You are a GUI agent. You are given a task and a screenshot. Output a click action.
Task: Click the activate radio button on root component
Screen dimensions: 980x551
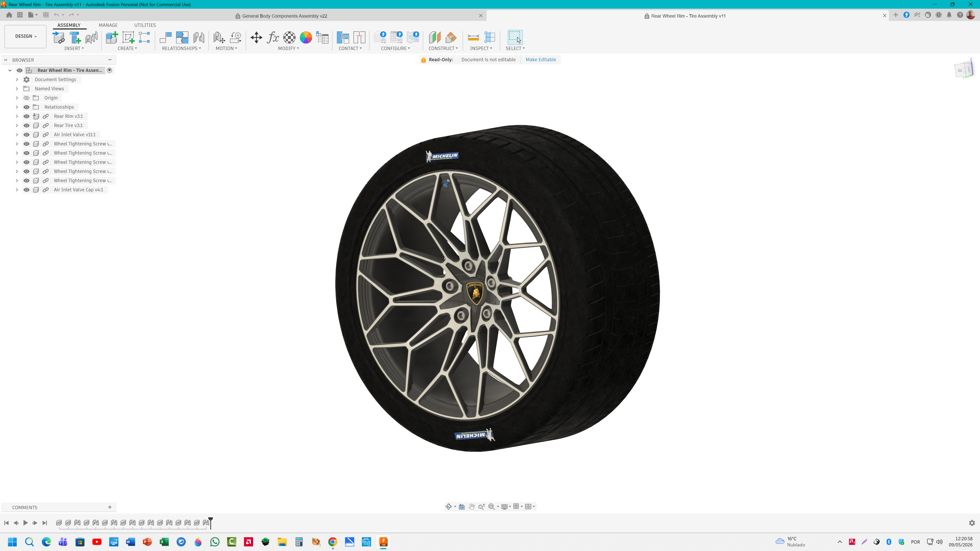109,70
